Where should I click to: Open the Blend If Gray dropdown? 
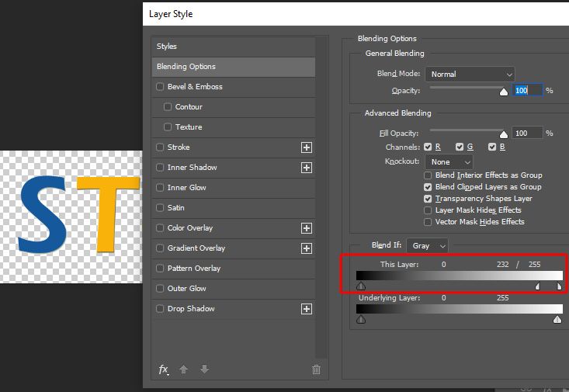(x=428, y=246)
